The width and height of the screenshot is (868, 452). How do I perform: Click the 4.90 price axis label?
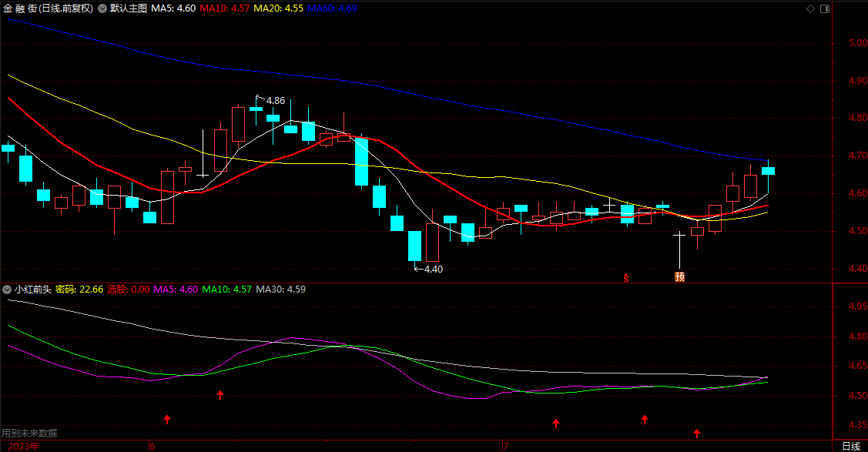[x=858, y=81]
